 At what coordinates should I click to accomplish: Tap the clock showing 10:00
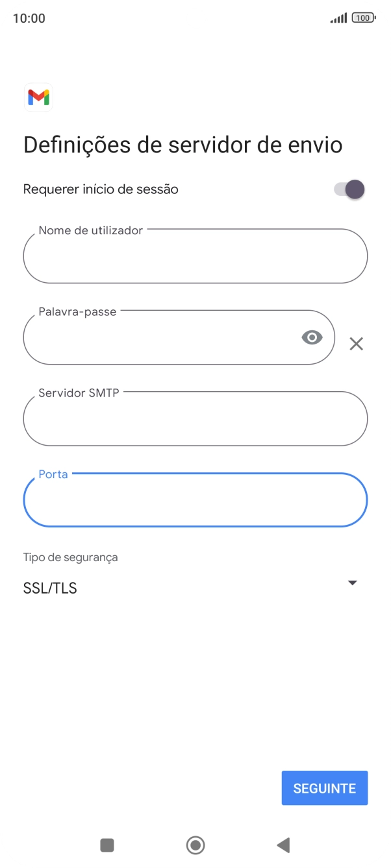coord(29,18)
